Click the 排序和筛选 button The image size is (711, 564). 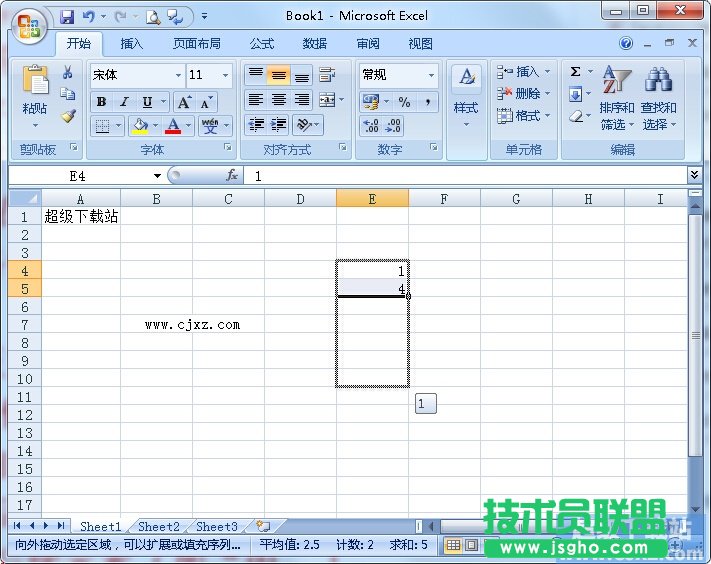(x=616, y=100)
